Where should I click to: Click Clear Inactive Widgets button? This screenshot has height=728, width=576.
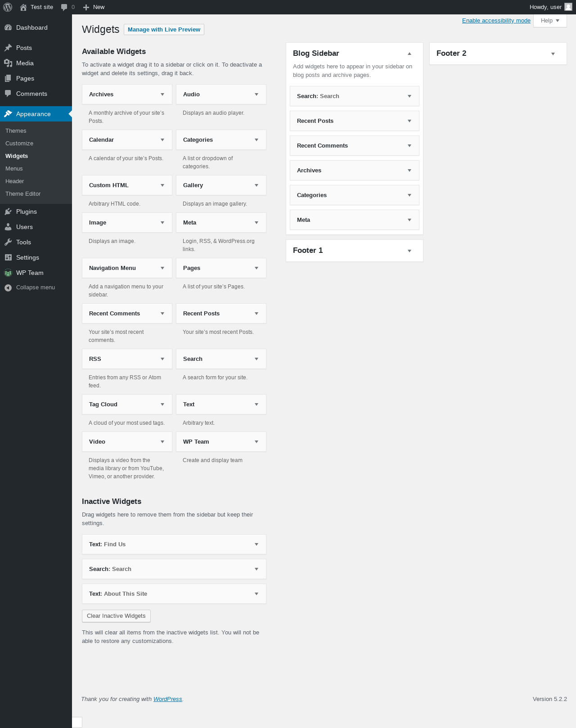coord(116,616)
